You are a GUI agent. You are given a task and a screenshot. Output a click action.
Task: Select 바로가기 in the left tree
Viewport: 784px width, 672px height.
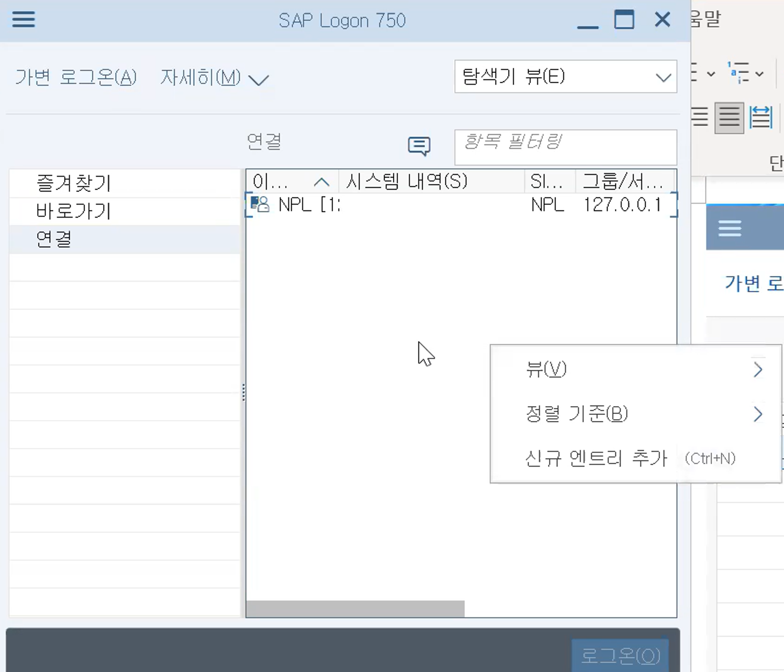[124, 212]
